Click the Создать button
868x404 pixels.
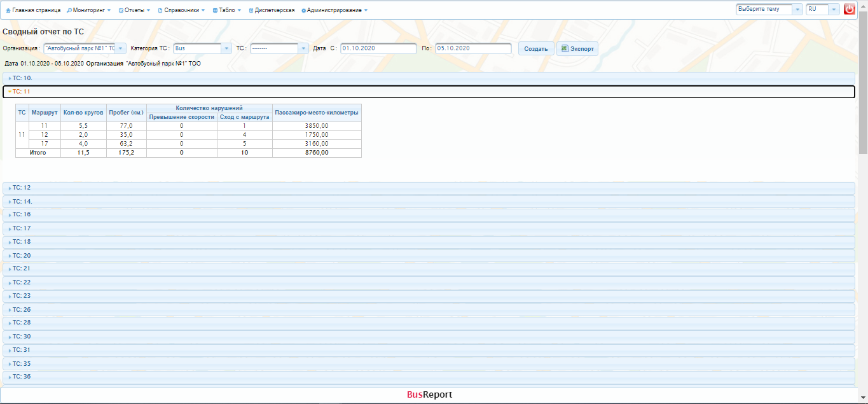536,49
